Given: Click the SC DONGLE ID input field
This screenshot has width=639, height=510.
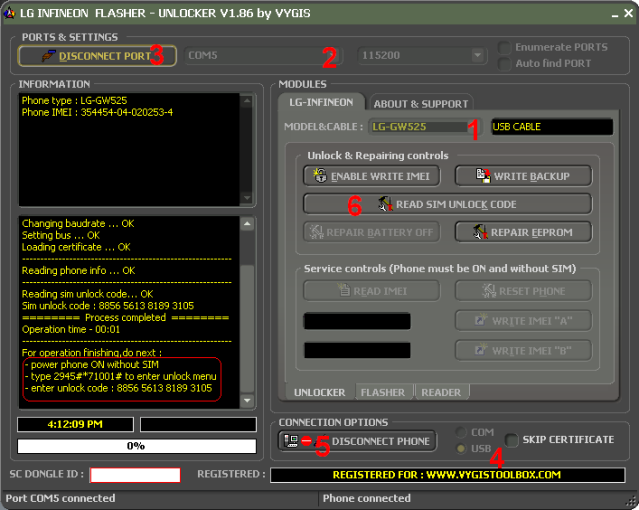Looking at the screenshot, I should (x=135, y=475).
